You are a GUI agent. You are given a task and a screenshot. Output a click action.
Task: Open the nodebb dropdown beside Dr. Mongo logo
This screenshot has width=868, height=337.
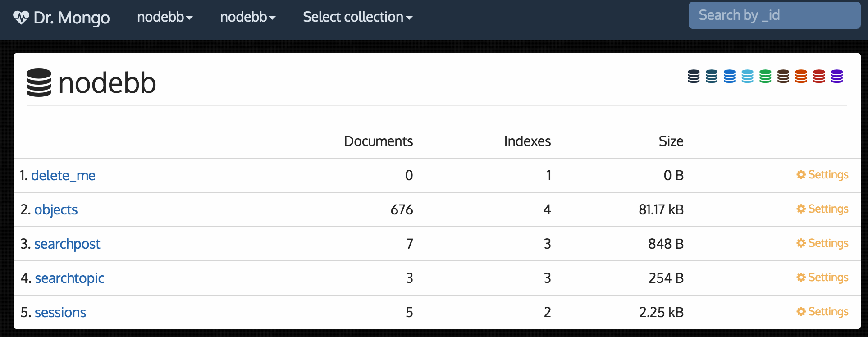164,17
